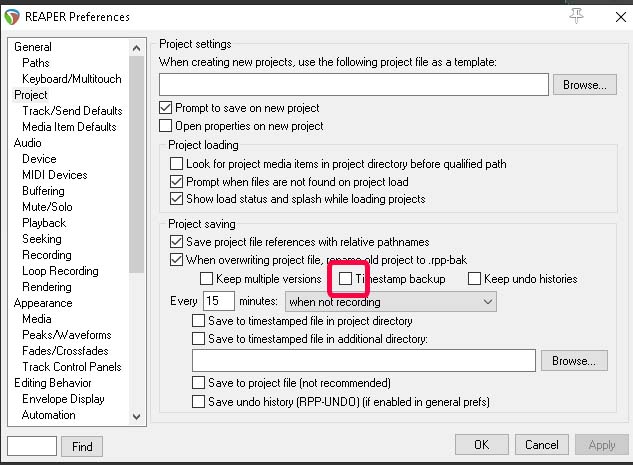Open Media page under Appearance
Viewport: 633px width, 465px height.
[x=37, y=319]
